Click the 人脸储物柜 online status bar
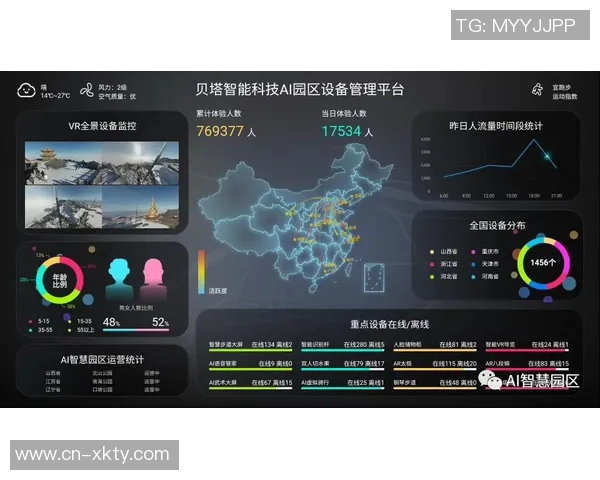Image resolution: width=600 pixels, height=480 pixels. pyautogui.click(x=435, y=349)
